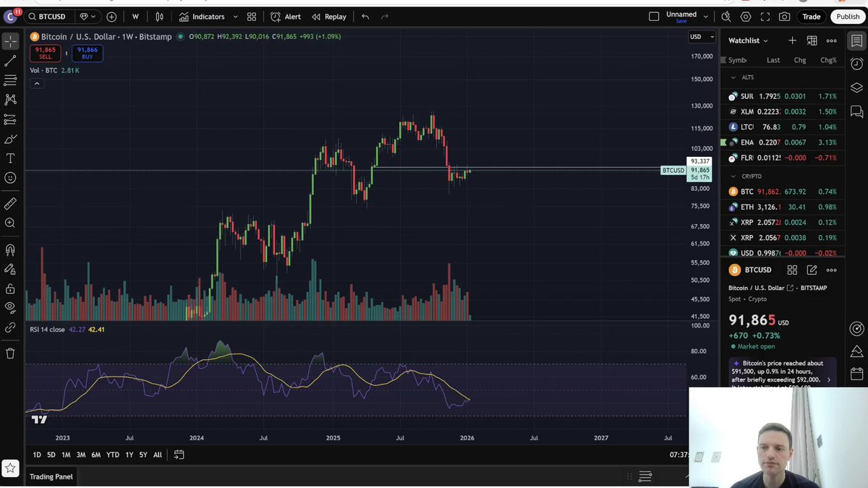Select the 5D time range
Image resolution: width=868 pixels, height=488 pixels.
point(51,455)
